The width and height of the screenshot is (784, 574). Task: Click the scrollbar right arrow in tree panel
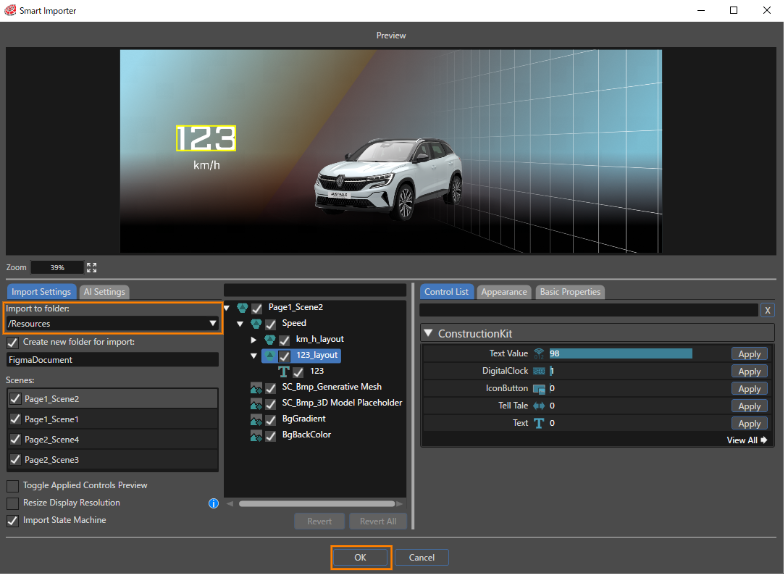pyautogui.click(x=399, y=504)
